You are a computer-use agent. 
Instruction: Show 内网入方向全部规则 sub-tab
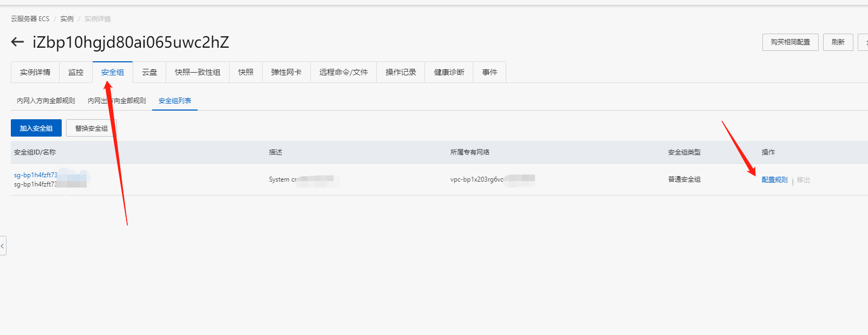coord(46,101)
